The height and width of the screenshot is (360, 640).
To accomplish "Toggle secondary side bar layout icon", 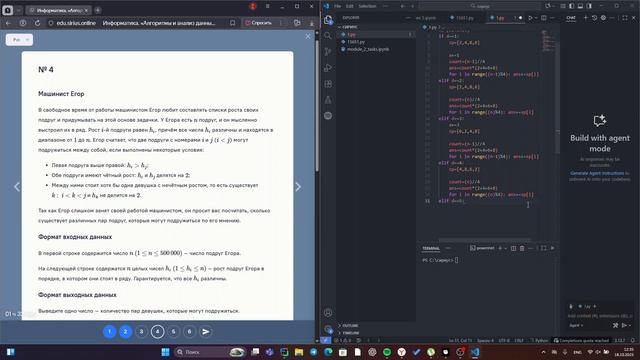I will click(x=589, y=6).
